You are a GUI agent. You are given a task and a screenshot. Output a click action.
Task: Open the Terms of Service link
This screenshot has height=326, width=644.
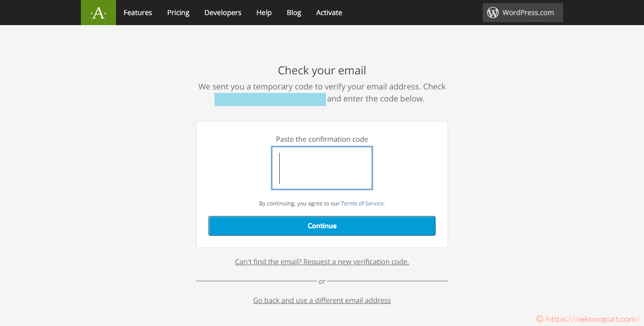tap(362, 203)
